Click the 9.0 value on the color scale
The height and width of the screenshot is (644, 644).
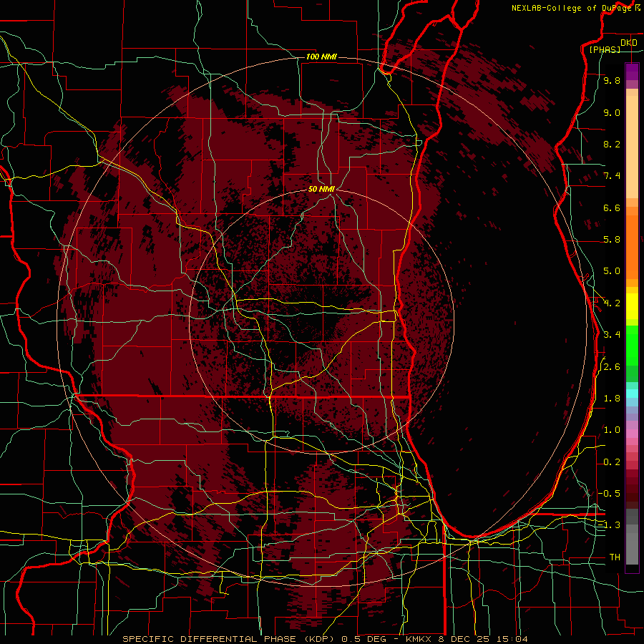pyautogui.click(x=612, y=112)
